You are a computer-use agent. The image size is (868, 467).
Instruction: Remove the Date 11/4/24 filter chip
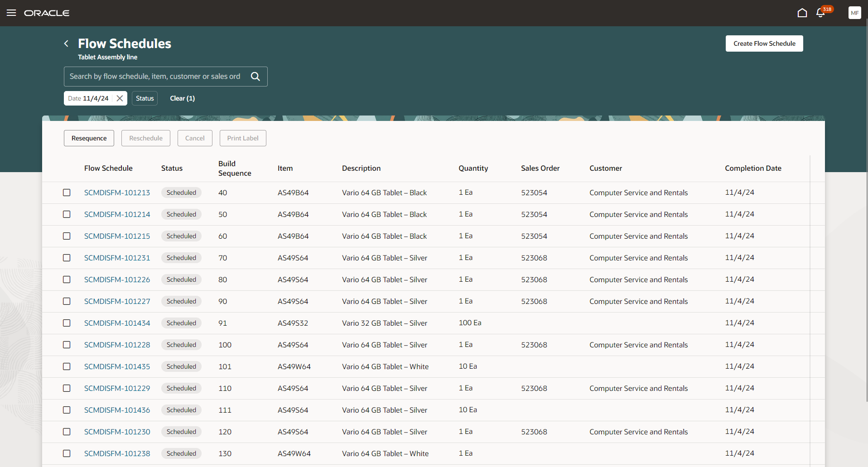tap(119, 98)
